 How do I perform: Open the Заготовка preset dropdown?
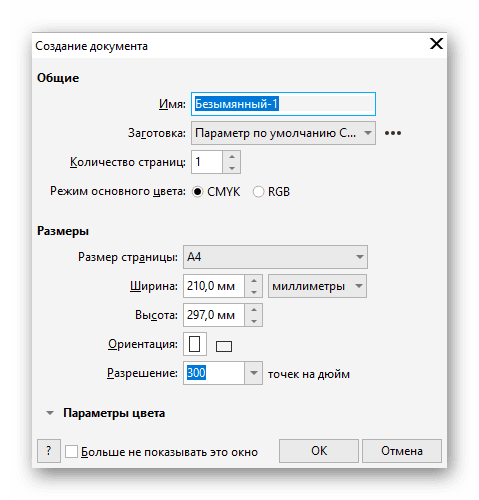(x=283, y=133)
